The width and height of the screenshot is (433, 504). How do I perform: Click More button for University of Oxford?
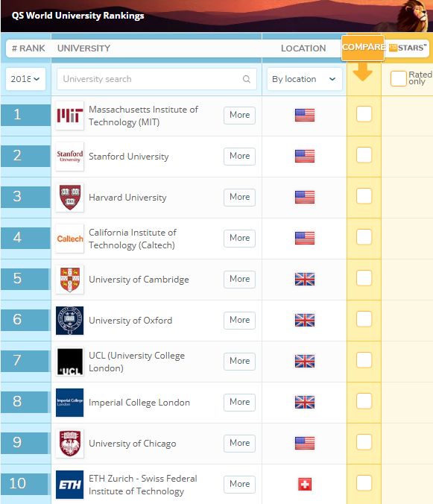coord(240,320)
